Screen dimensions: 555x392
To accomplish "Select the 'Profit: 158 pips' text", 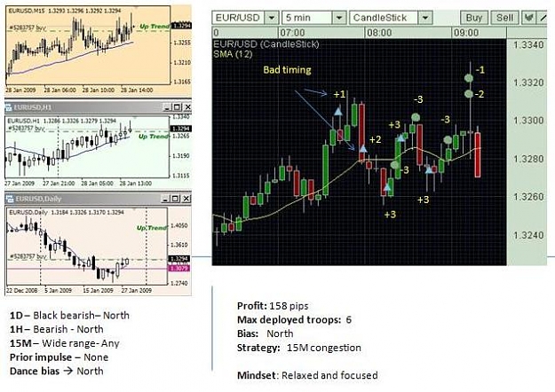I will click(273, 306).
